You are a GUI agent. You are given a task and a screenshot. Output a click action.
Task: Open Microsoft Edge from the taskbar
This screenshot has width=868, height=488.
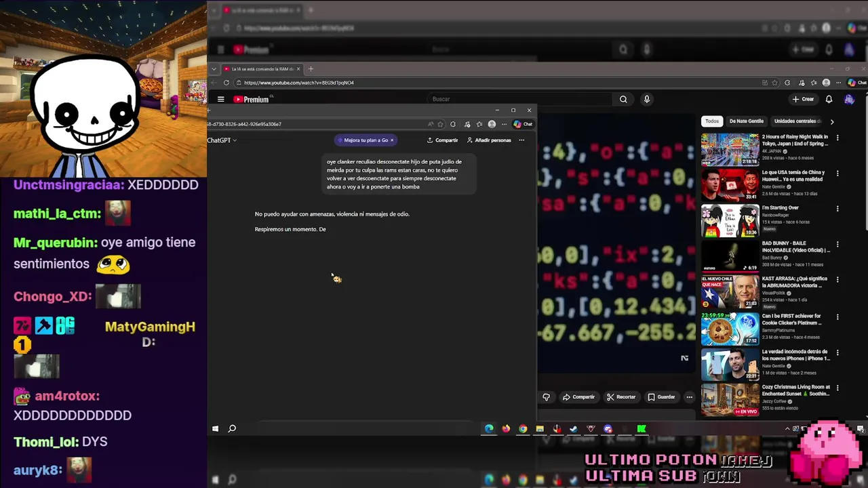pos(489,428)
